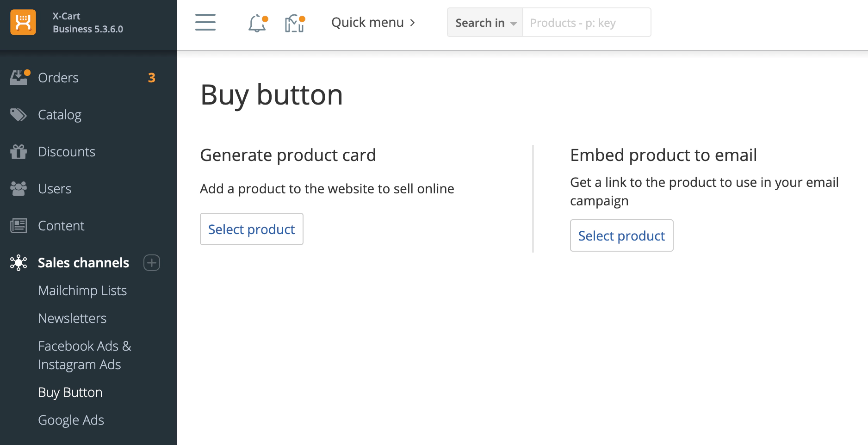Open Facebook Ads & Instagram Ads
Image resolution: width=868 pixels, height=445 pixels.
click(x=85, y=355)
